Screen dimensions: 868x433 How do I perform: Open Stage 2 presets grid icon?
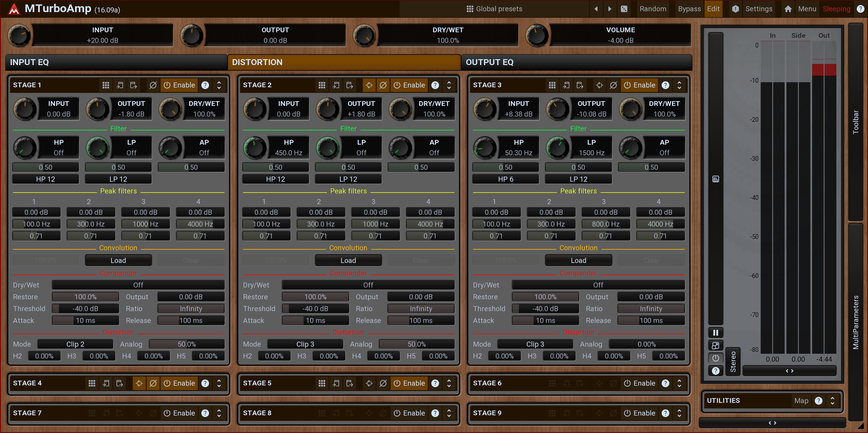pyautogui.click(x=322, y=85)
